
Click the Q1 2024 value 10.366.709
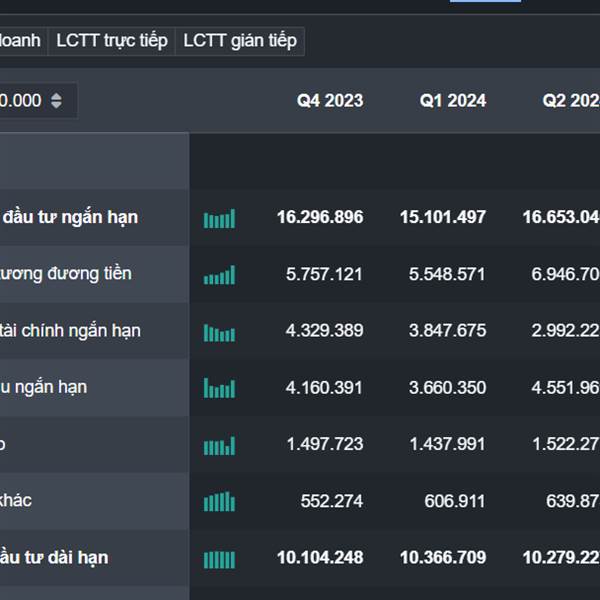click(443, 557)
